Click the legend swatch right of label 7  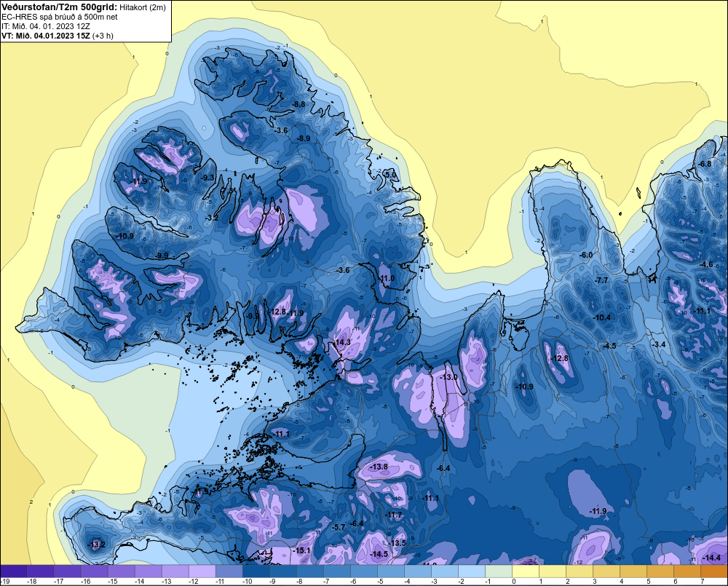tap(714, 571)
